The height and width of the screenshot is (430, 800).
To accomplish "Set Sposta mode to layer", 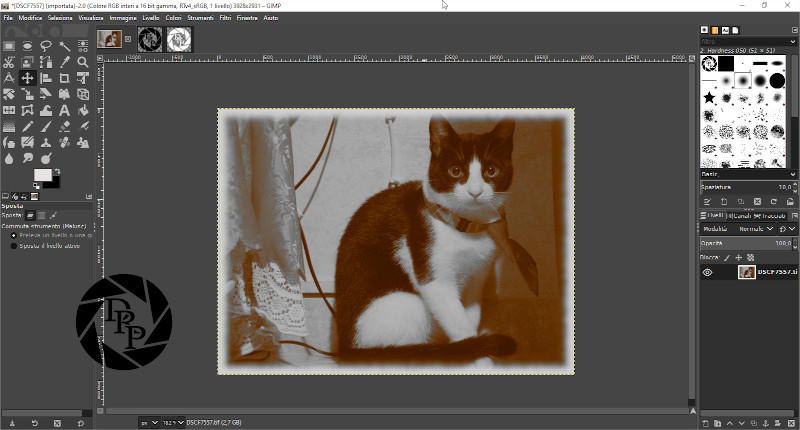I will click(31, 216).
